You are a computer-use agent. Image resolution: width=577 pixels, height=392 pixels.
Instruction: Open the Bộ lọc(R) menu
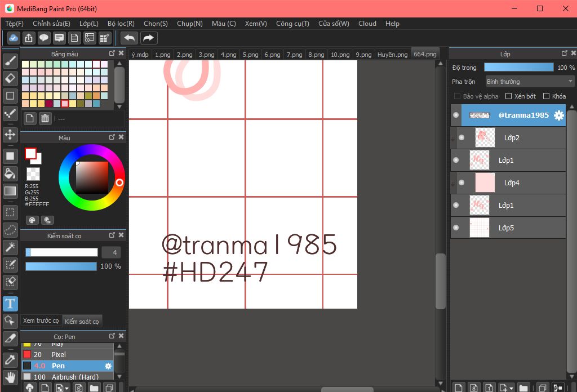click(x=121, y=24)
